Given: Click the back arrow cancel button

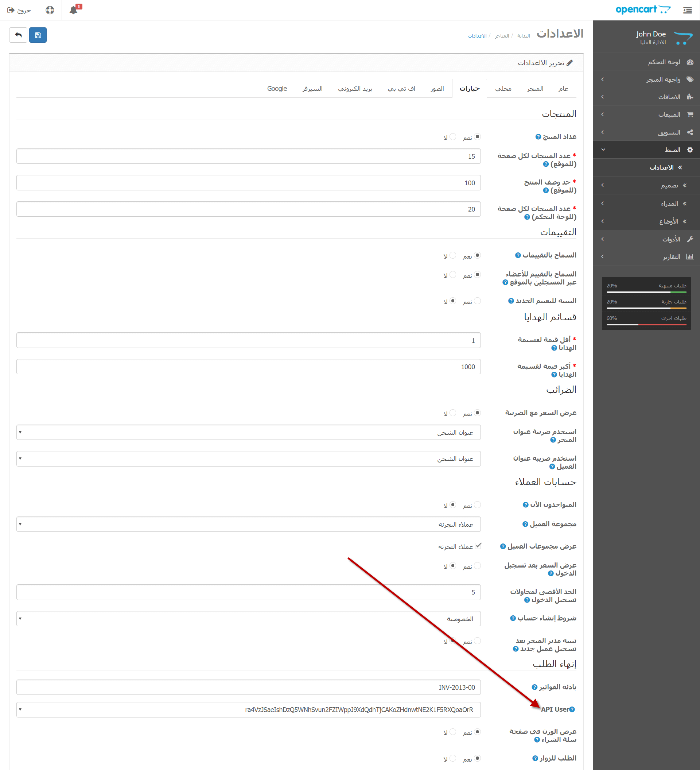Looking at the screenshot, I should tap(18, 35).
